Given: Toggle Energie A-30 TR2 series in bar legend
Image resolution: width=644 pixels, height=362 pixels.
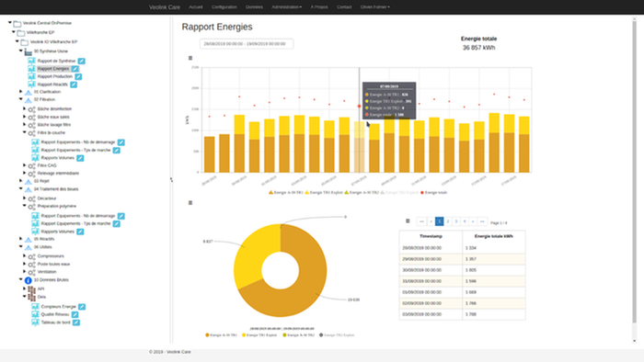Looking at the screenshot, I should coord(362,192).
